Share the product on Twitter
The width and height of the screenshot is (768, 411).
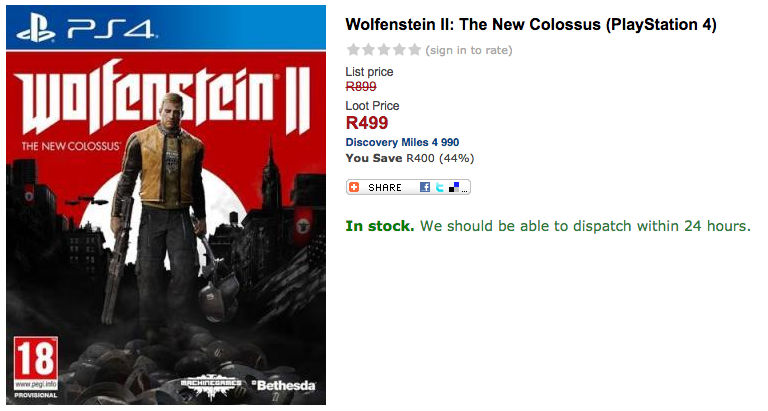pyautogui.click(x=439, y=187)
